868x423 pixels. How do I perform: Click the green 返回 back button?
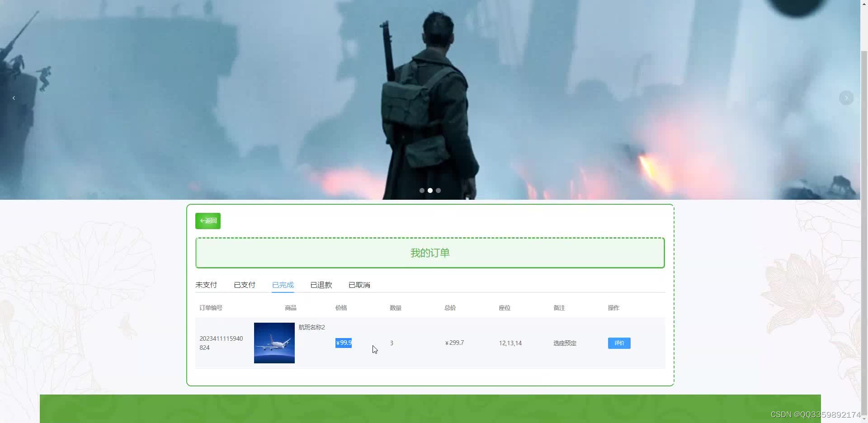pos(208,221)
